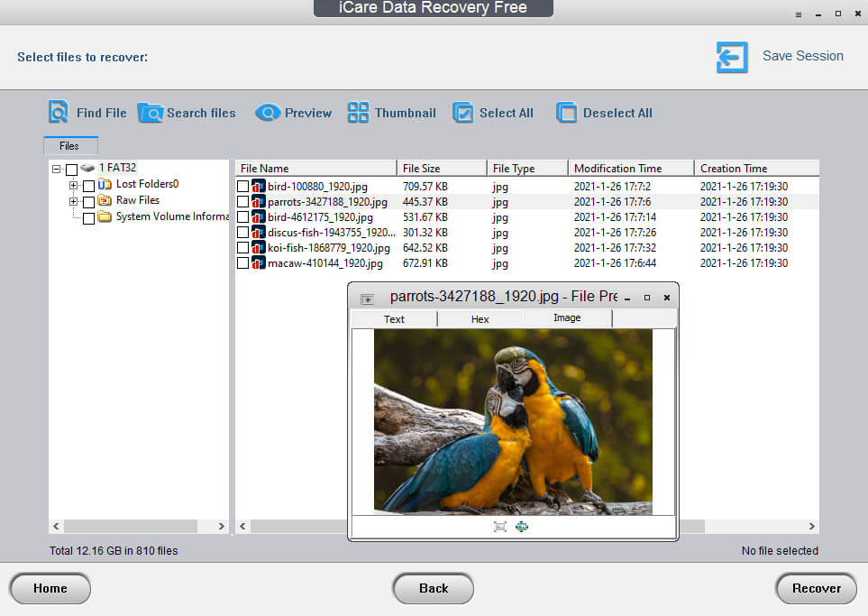Click the 2021-1-26 17:7:14 modification time
Screen dimensions: 868x616
coord(615,217)
